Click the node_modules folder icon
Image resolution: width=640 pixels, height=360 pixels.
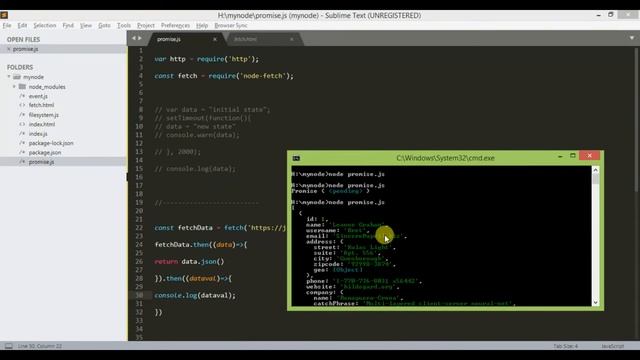click(x=22, y=87)
